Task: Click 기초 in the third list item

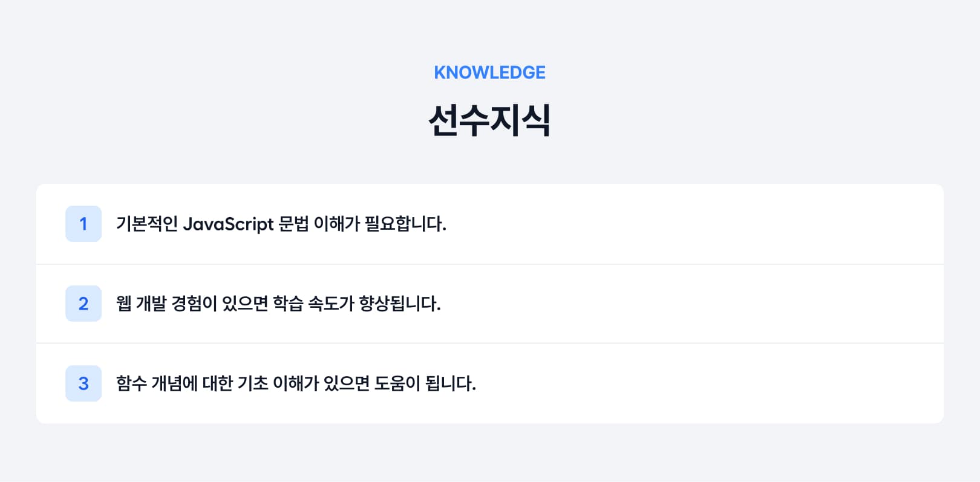Action: click(x=253, y=383)
